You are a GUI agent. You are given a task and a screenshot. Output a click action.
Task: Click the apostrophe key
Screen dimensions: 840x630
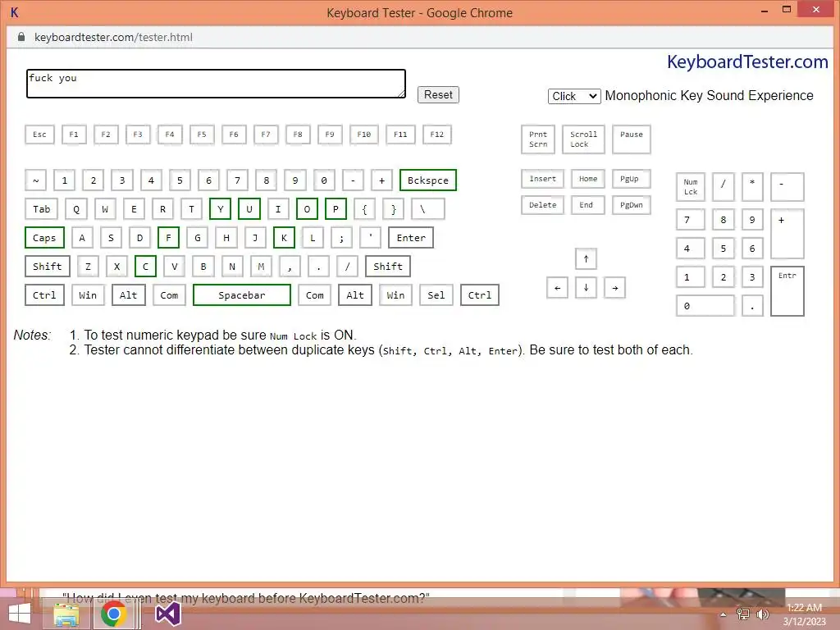[x=370, y=238]
